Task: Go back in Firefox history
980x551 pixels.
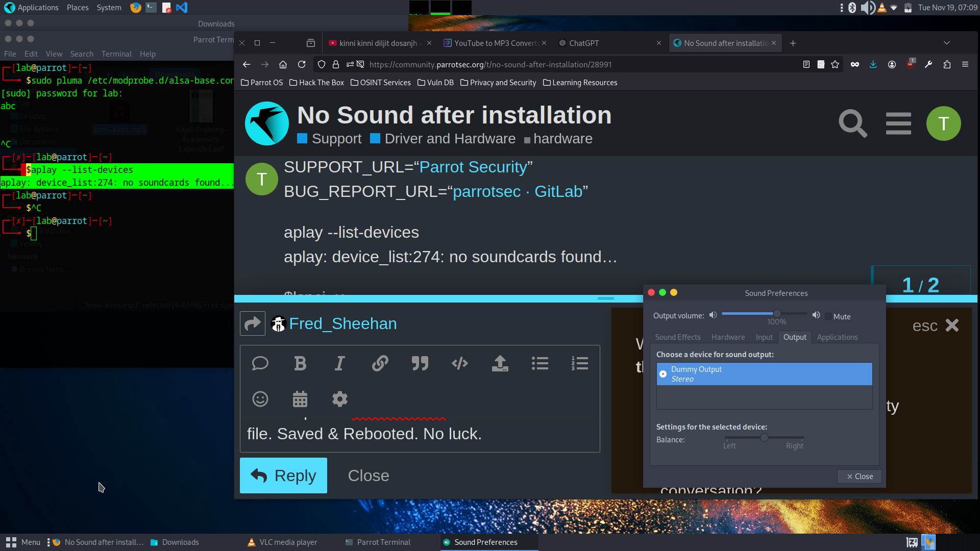Action: pos(247,64)
